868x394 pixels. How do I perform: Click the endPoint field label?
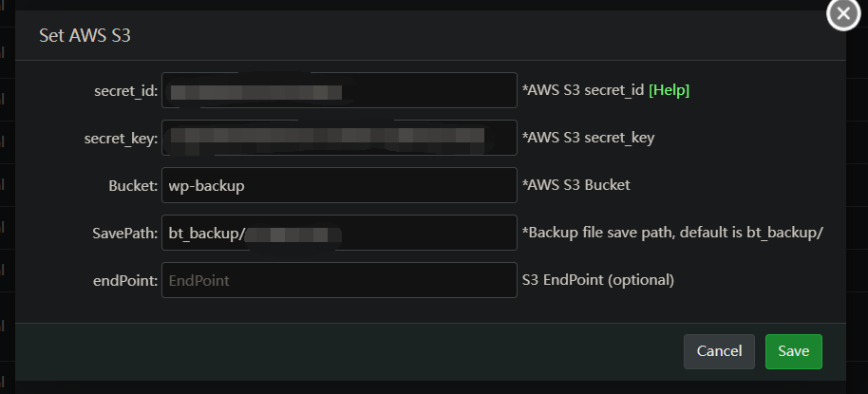(124, 281)
